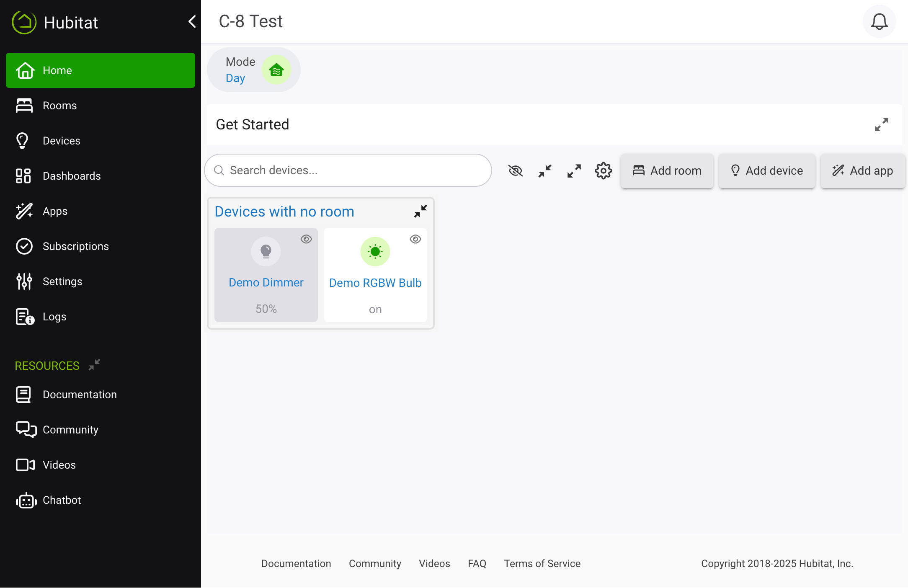908x588 pixels.
Task: Click the sidebar Community chat icon
Action: (26, 430)
